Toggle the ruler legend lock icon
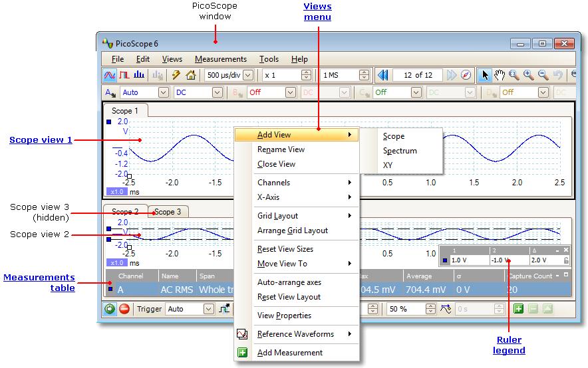The height and width of the screenshot is (368, 588). tap(566, 260)
